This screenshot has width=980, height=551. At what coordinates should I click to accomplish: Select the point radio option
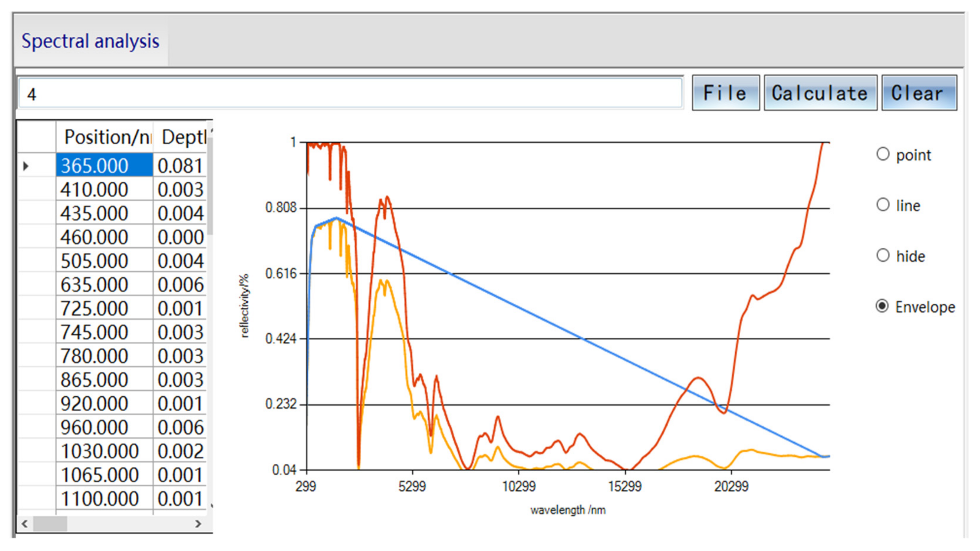pos(883,155)
